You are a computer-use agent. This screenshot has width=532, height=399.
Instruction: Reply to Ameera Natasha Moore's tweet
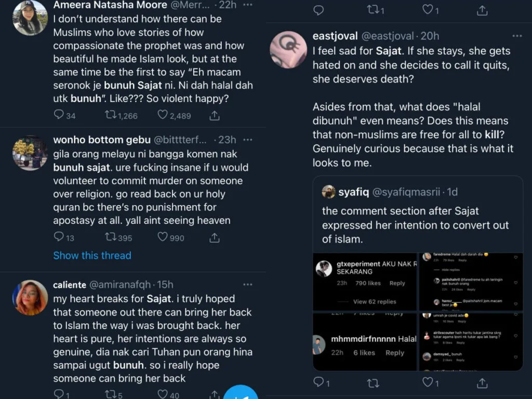click(59, 115)
